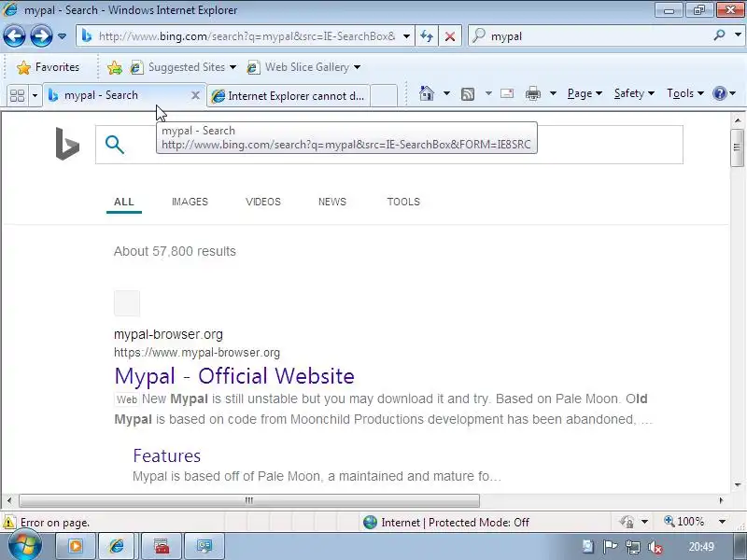Go forward with the Forward arrow button

41,35
